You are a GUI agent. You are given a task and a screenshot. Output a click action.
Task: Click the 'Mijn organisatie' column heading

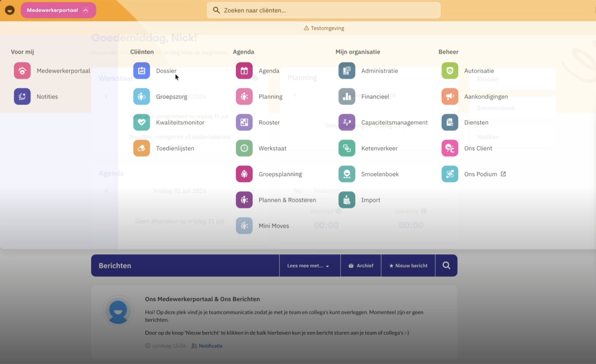pyautogui.click(x=358, y=52)
